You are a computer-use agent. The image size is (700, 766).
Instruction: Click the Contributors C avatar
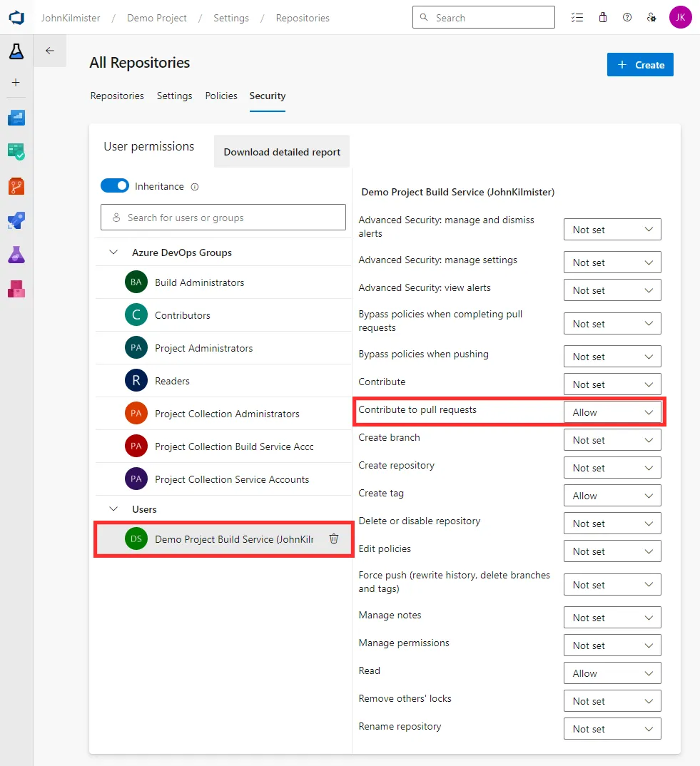[x=136, y=315]
